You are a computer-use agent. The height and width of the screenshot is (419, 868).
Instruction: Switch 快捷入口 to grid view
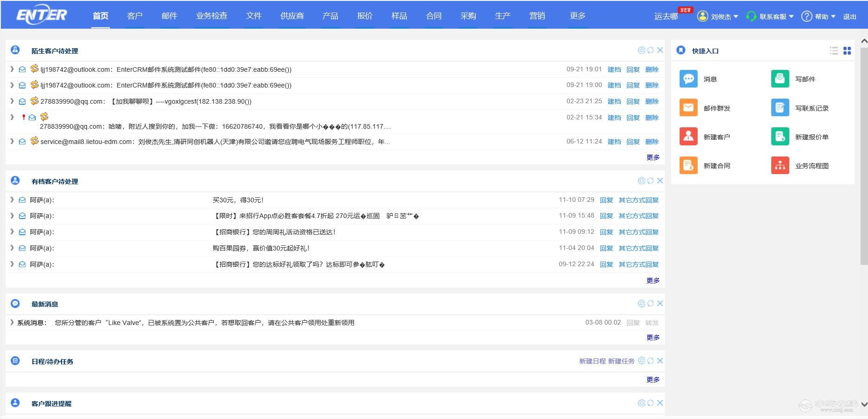pyautogui.click(x=847, y=50)
